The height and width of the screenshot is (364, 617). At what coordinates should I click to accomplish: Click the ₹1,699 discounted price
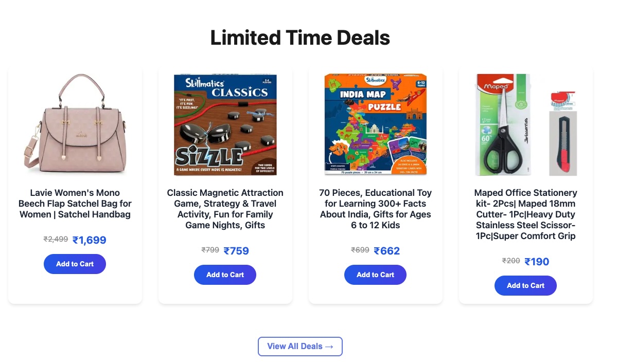pyautogui.click(x=90, y=240)
